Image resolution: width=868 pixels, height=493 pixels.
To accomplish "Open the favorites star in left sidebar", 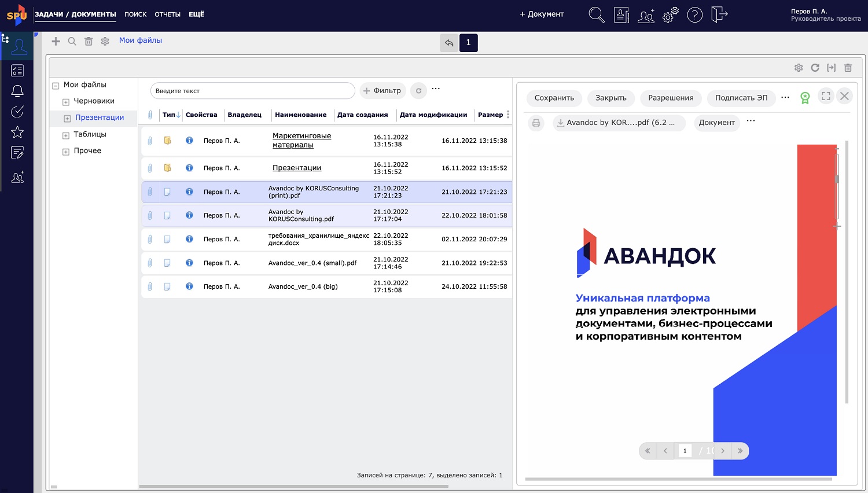I will point(17,132).
